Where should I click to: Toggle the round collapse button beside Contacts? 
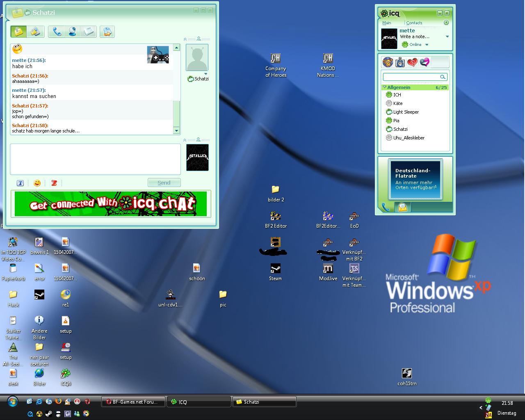pos(446,23)
